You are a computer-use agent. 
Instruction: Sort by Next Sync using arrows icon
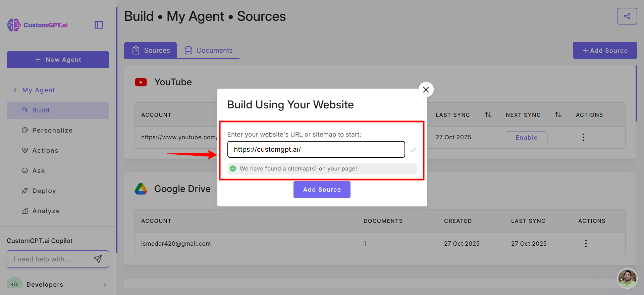coord(558,115)
